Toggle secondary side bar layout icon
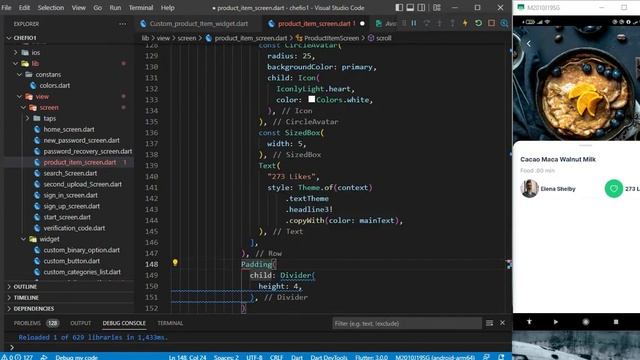 pyautogui.click(x=421, y=7)
